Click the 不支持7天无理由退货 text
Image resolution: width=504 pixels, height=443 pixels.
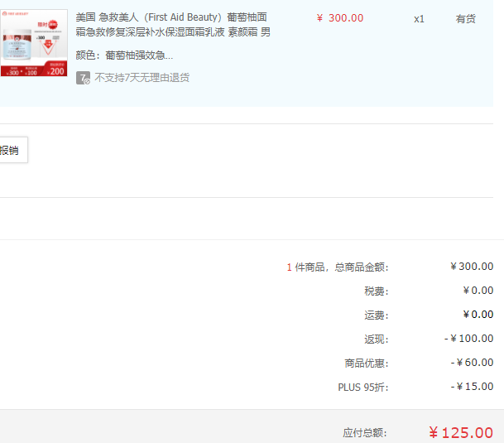tap(142, 78)
